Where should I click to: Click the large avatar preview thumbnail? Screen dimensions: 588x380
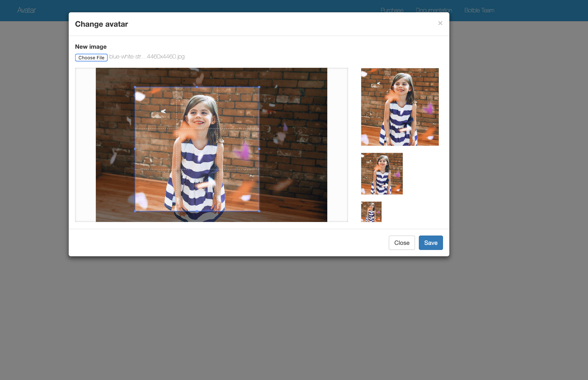point(400,107)
